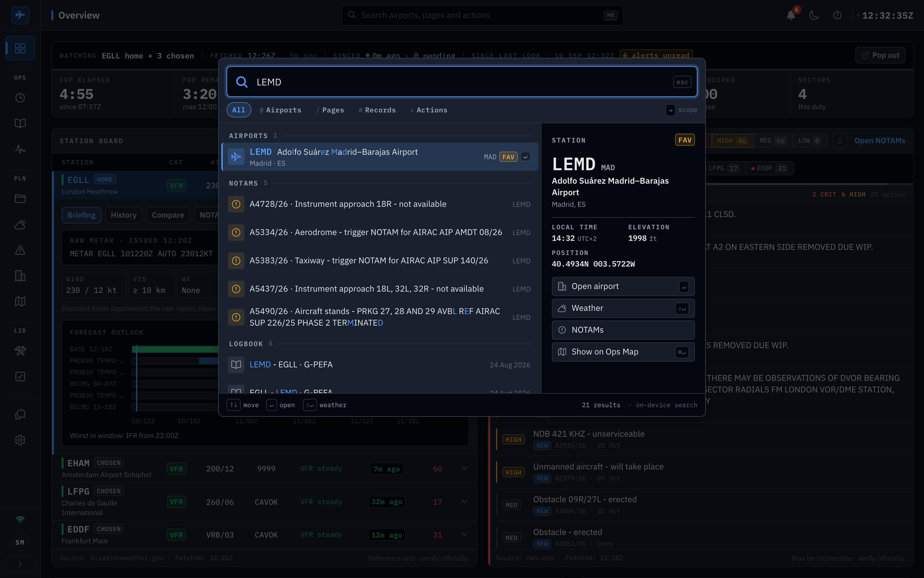Screen dimensions: 924x578
Task: Expand the sidebar with the chevron arrow
Action: click(x=20, y=564)
